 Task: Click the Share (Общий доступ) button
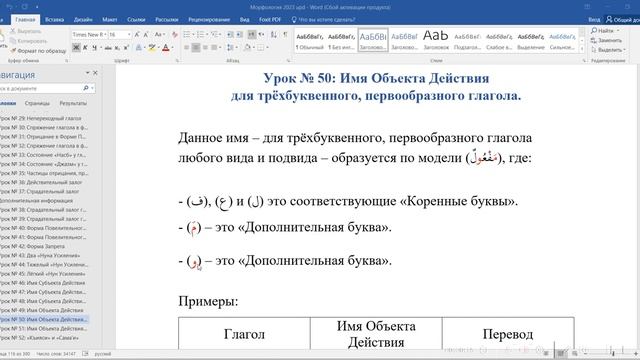click(x=622, y=19)
